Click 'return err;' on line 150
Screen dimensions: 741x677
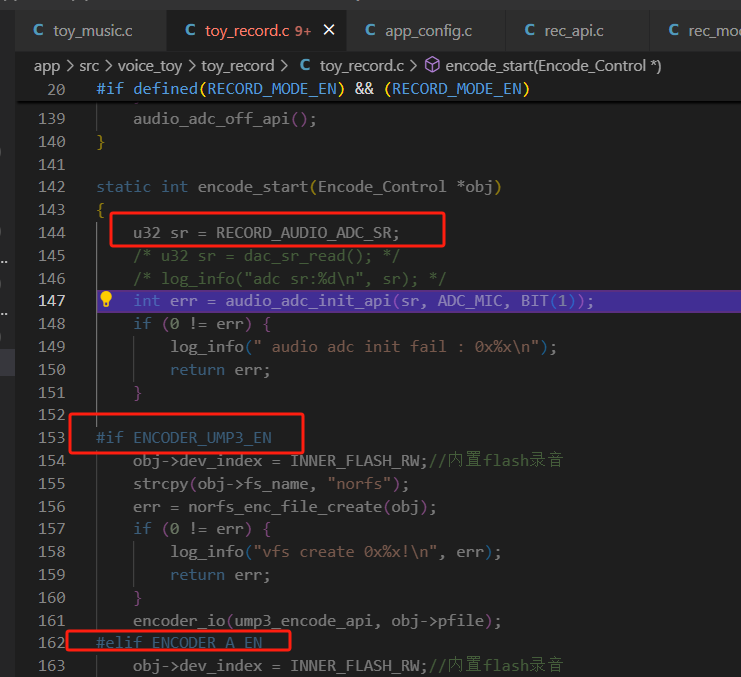(220, 370)
